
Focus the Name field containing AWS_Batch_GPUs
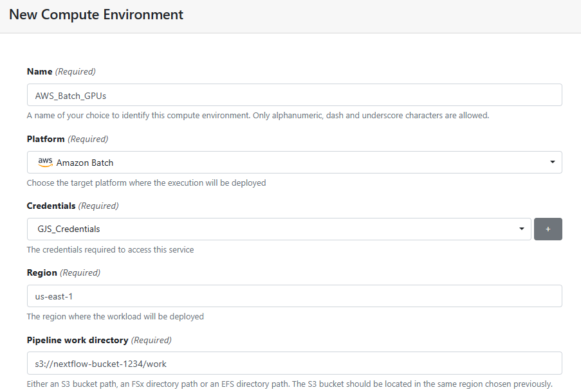tap(295, 95)
